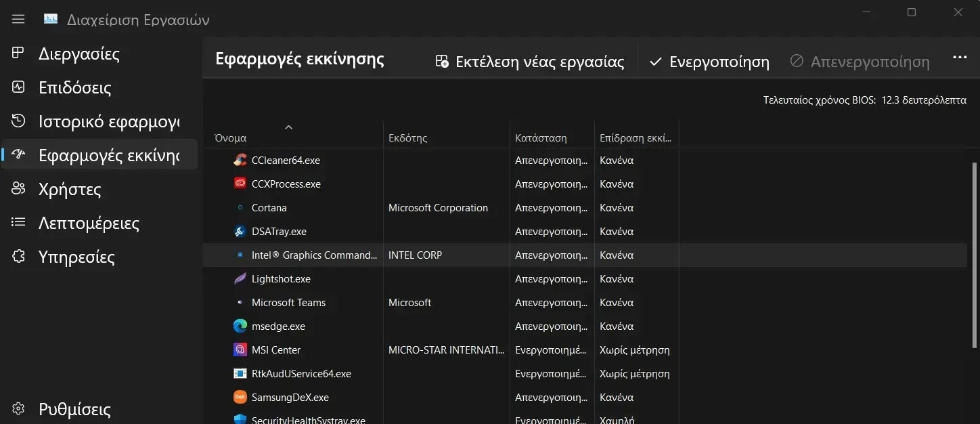Screen dimensions: 980x424
Task: Click the Ιστορικό εφαρμογών history icon
Action: 18,121
